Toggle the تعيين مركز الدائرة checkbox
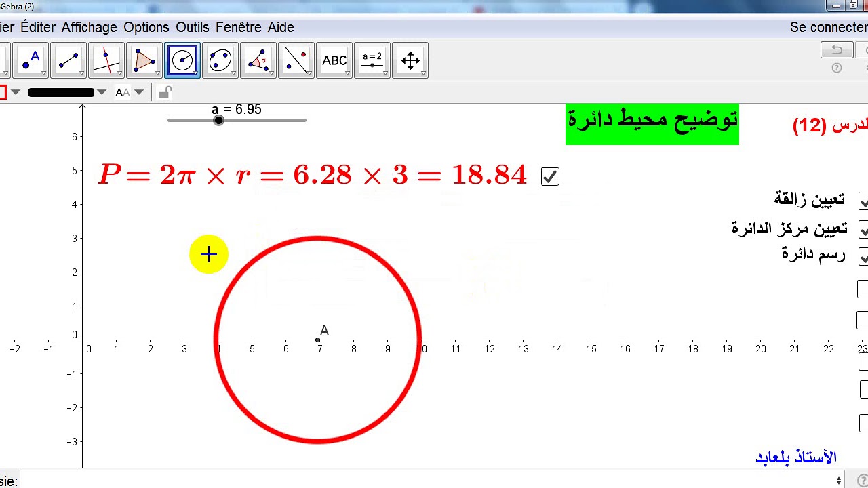The image size is (868, 488). pyautogui.click(x=863, y=229)
